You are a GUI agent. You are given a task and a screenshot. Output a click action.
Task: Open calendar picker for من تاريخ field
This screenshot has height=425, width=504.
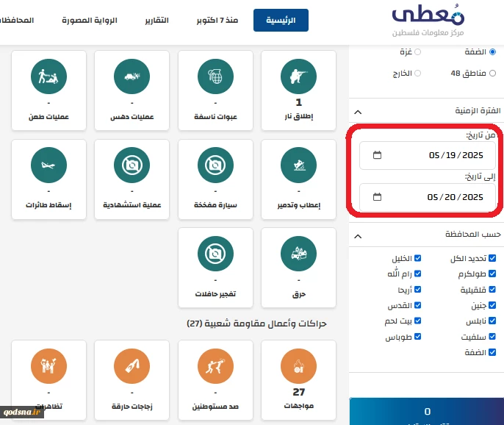(x=377, y=155)
